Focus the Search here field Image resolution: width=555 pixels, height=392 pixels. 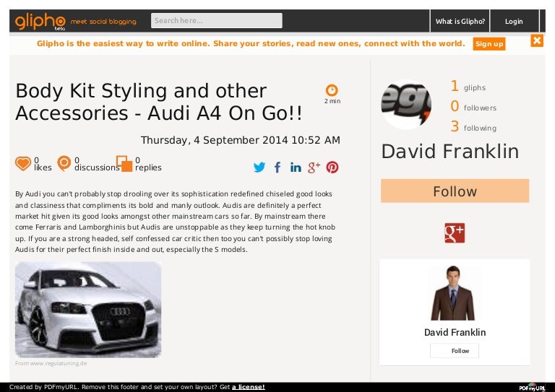[217, 20]
